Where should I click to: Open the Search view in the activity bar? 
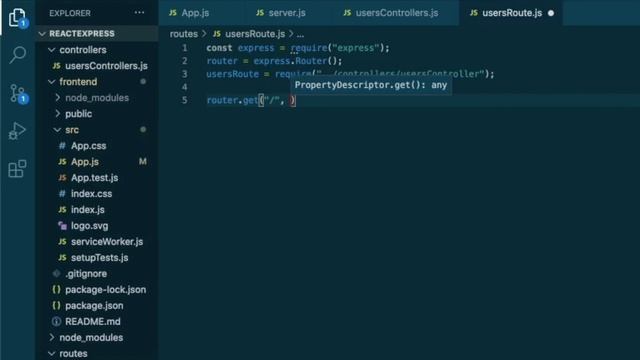point(18,54)
